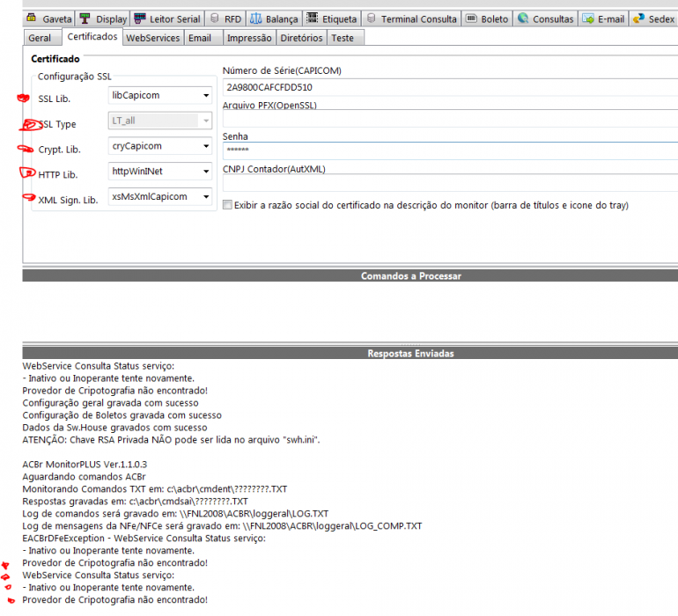Click the 'Configuração SSL' group label

[x=74, y=77]
